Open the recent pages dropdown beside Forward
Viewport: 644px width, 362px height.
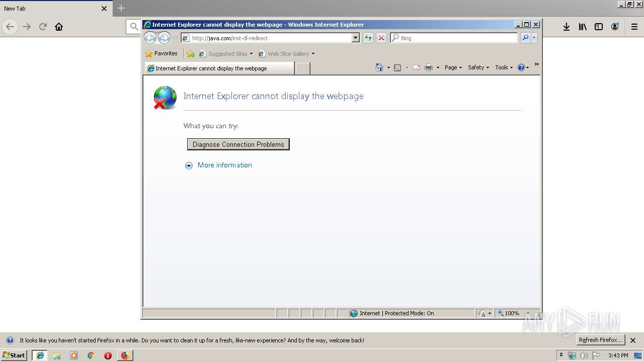click(175, 38)
